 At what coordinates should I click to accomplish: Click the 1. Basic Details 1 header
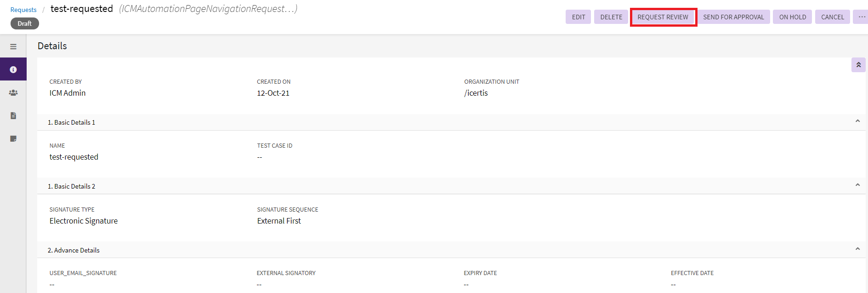pyautogui.click(x=72, y=122)
